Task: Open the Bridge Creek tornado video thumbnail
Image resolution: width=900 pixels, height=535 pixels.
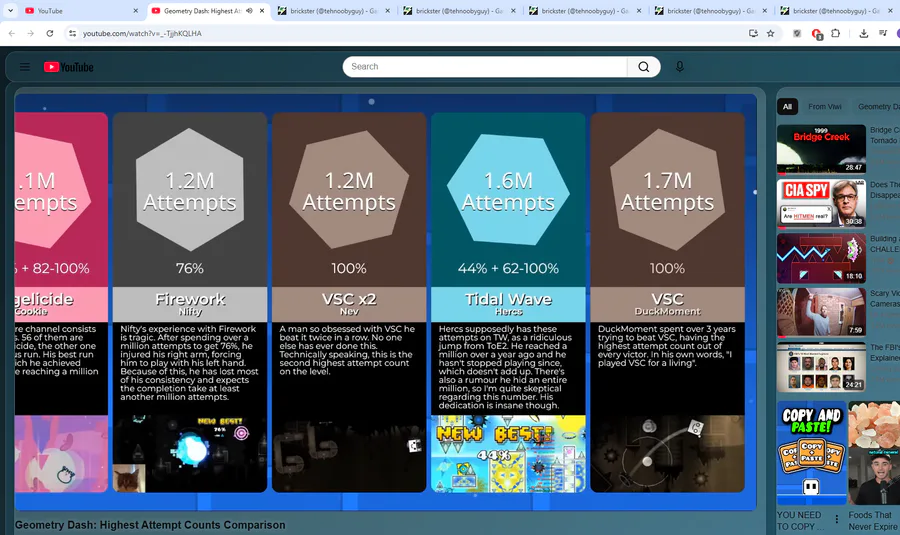Action: [821, 149]
